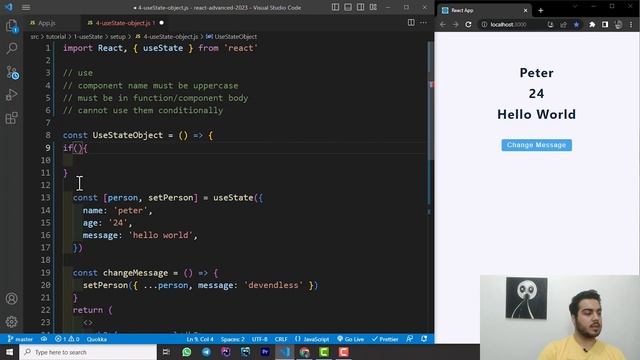Open the Chrome three-dot menu
The image size is (640, 360).
click(631, 24)
